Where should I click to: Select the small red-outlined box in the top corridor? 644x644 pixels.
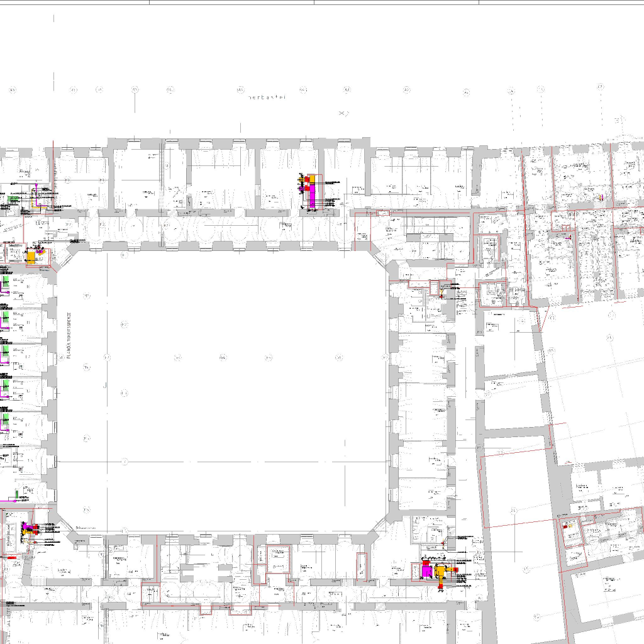(x=382, y=214)
